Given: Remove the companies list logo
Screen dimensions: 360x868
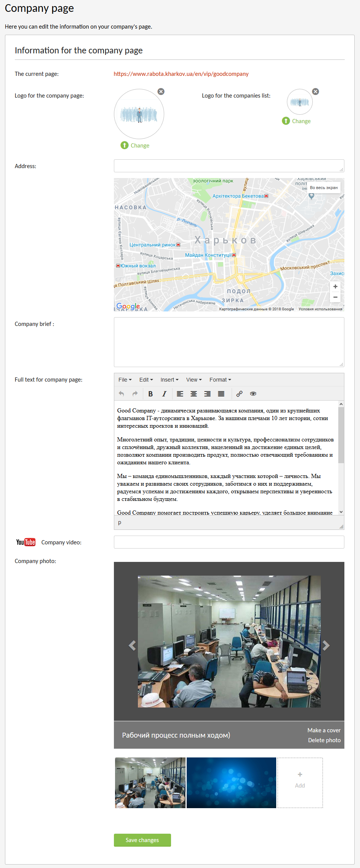Looking at the screenshot, I should click(x=315, y=91).
